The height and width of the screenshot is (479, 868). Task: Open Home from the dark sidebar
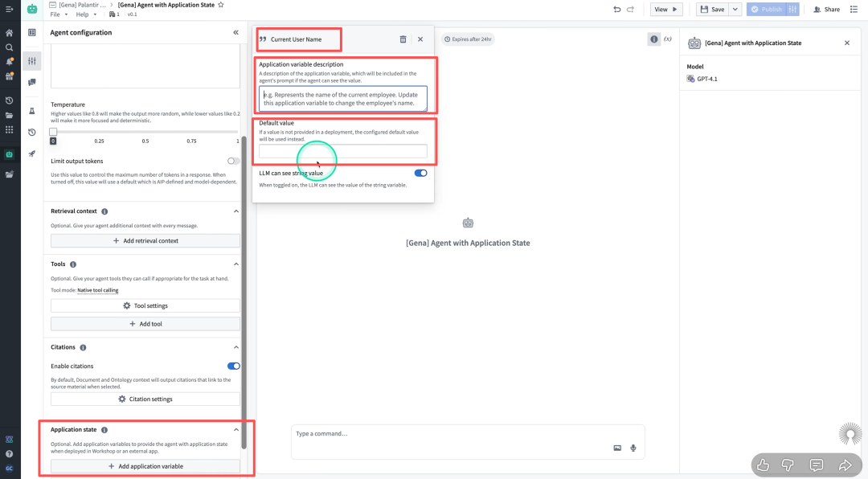[9, 33]
